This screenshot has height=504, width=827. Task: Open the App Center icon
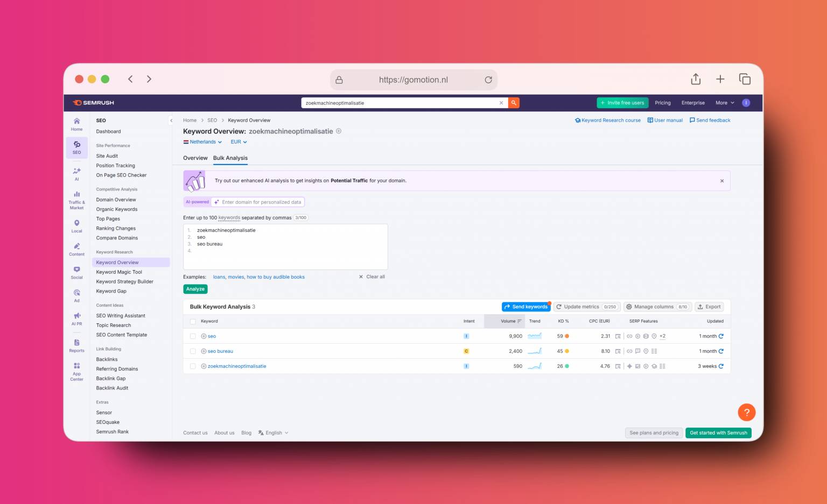point(76,371)
